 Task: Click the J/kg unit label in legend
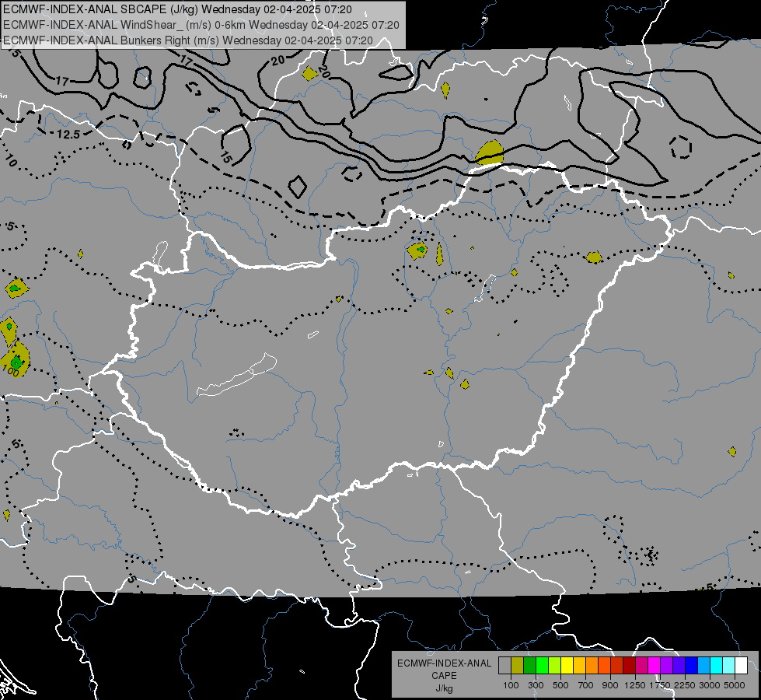tap(444, 688)
